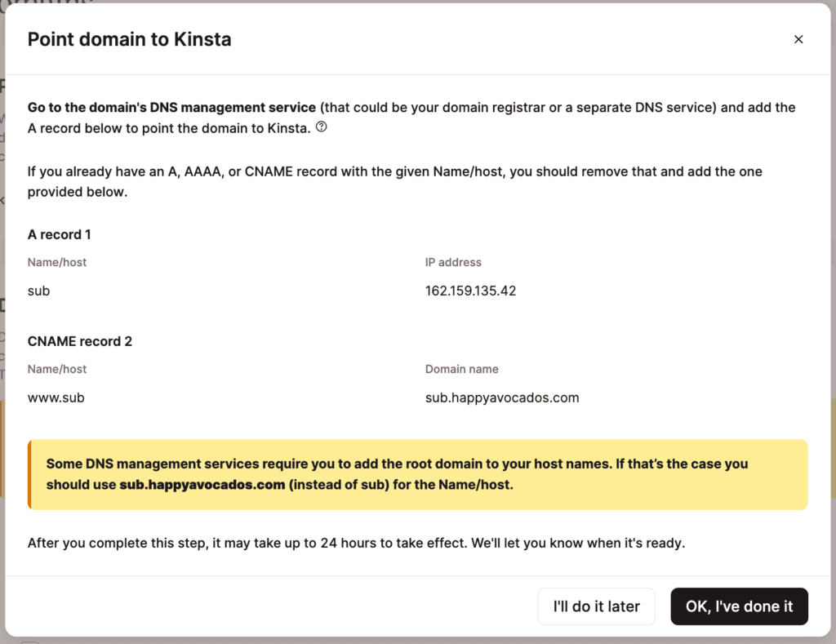This screenshot has width=836, height=644.
Task: Click the help question mark icon
Action: (x=321, y=127)
